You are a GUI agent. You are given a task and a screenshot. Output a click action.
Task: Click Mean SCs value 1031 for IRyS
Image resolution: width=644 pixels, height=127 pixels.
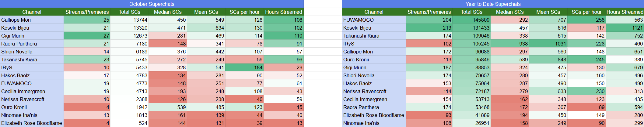pyautogui.click(x=548, y=44)
